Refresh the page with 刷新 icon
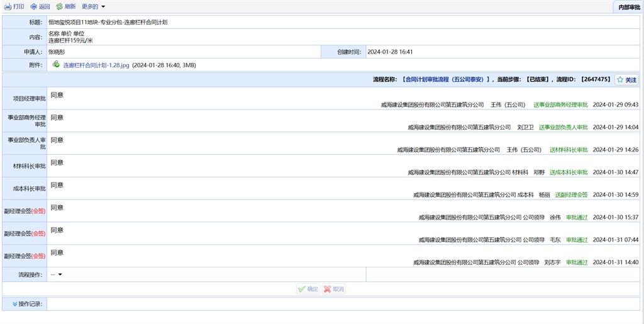This screenshot has height=324, width=644. pyautogui.click(x=59, y=6)
